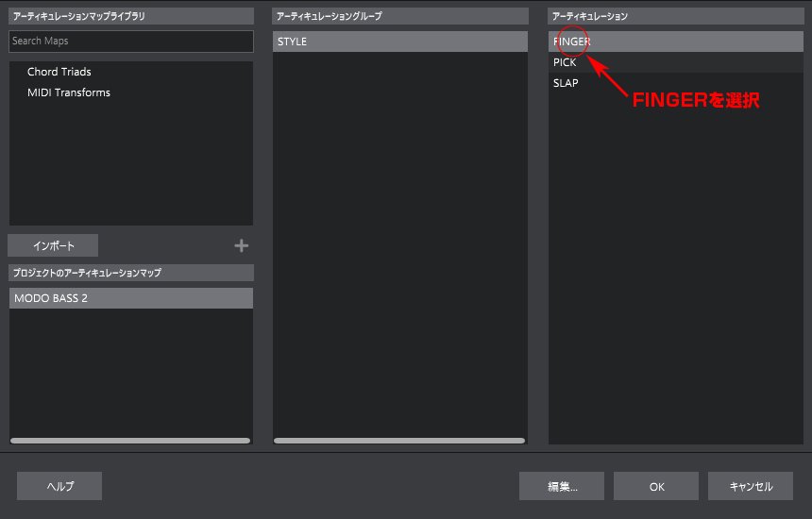This screenshot has height=519, width=812.
Task: Click the 編集... button
Action: [562, 486]
